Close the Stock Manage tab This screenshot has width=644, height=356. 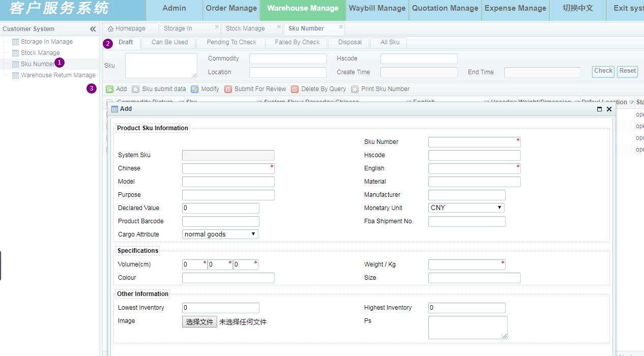coord(279,27)
